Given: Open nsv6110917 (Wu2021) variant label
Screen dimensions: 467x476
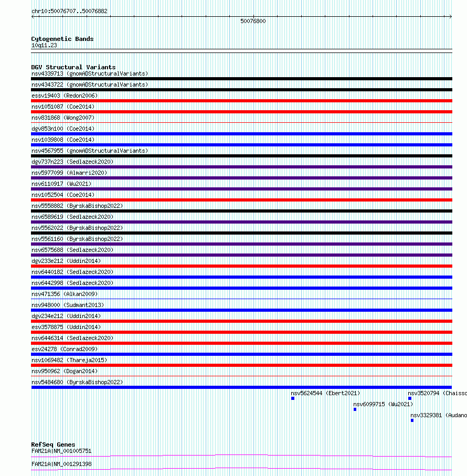Looking at the screenshot, I should (61, 184).
